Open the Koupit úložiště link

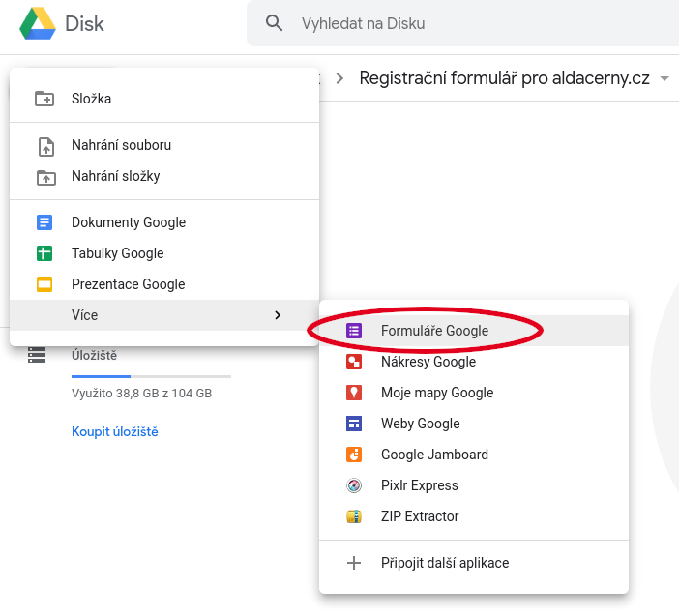click(115, 431)
